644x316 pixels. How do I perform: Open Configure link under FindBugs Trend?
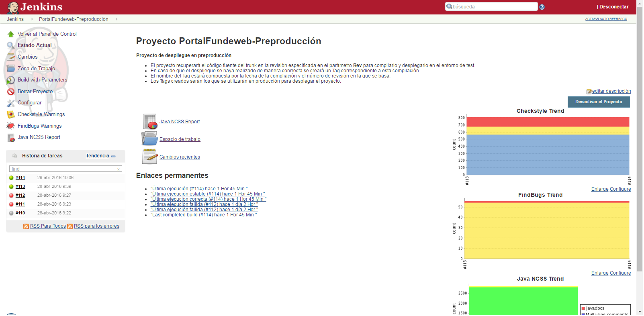point(620,273)
